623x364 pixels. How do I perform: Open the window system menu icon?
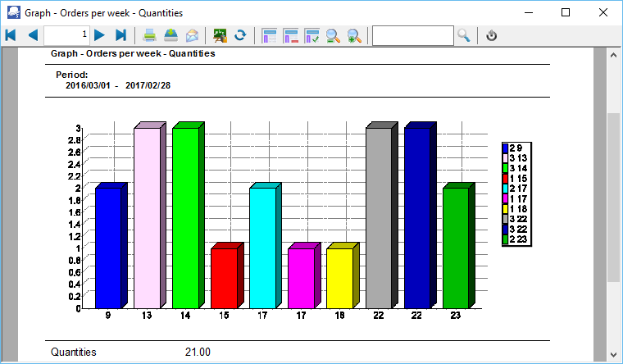point(13,13)
